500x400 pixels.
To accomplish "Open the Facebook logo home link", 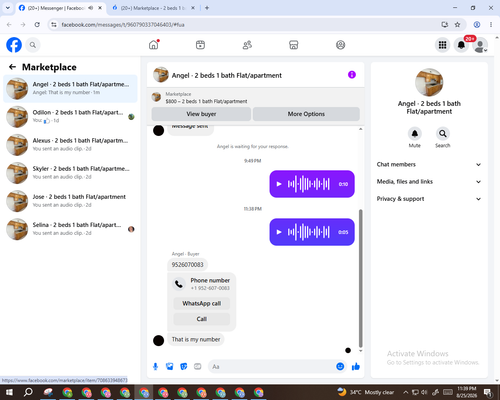I will [14, 45].
